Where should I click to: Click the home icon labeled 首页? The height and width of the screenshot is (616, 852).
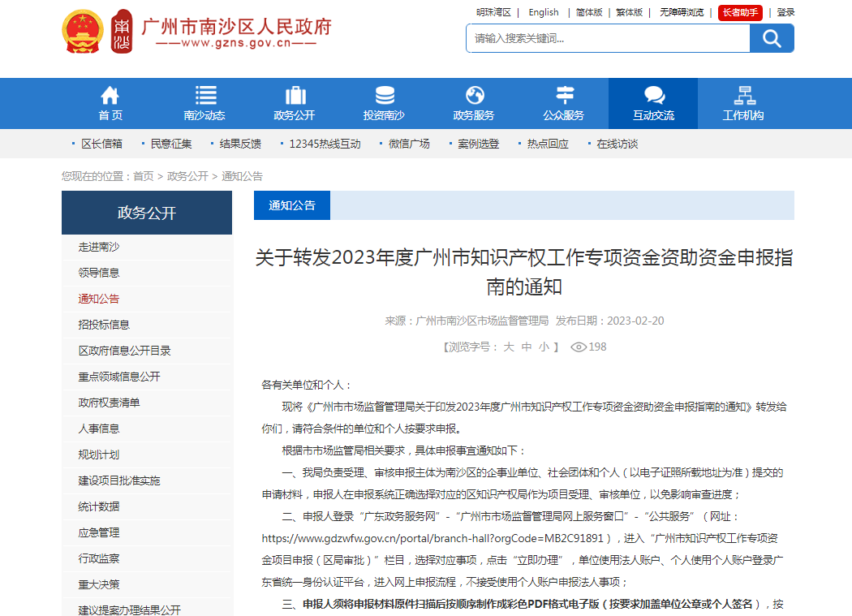pos(110,96)
